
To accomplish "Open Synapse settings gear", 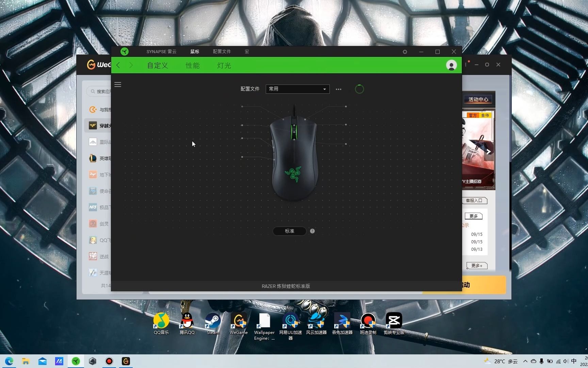I will pyautogui.click(x=405, y=52).
